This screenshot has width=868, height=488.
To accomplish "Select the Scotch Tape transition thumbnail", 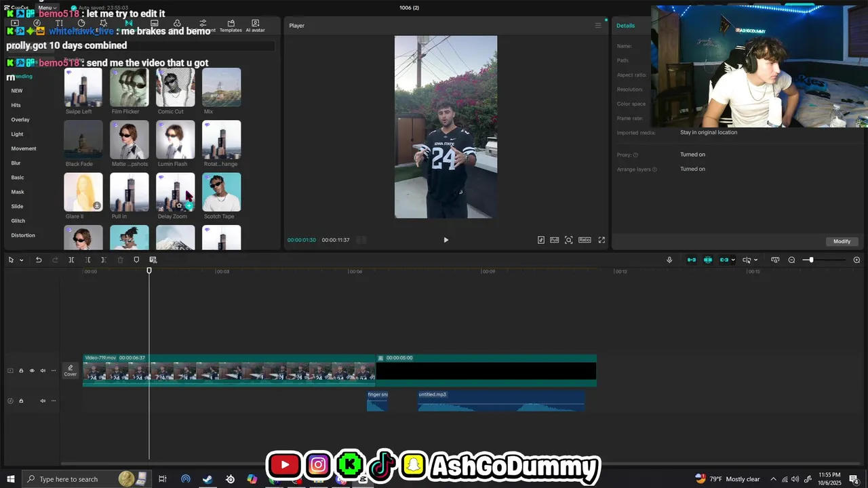I will [x=222, y=192].
